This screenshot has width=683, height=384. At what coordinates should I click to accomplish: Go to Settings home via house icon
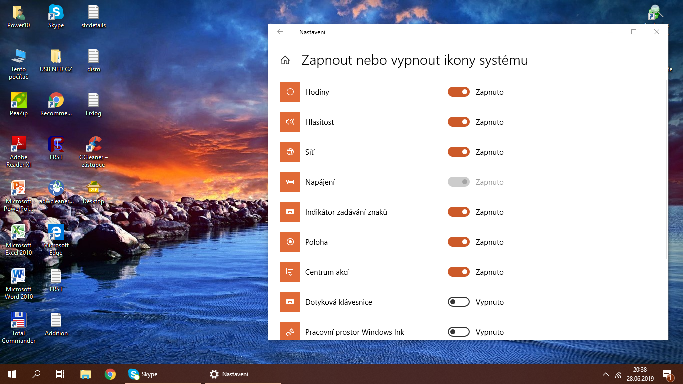pyautogui.click(x=285, y=60)
